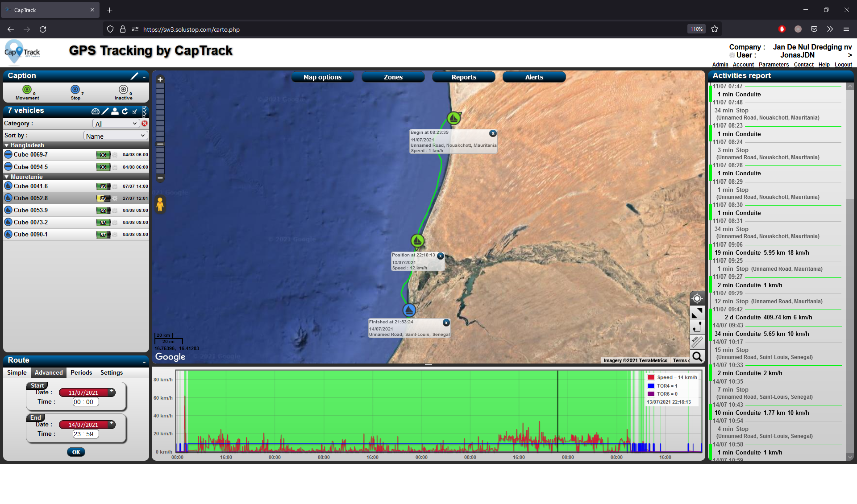Switch to the Simple route tab
This screenshot has width=857, height=504.
pyautogui.click(x=17, y=372)
